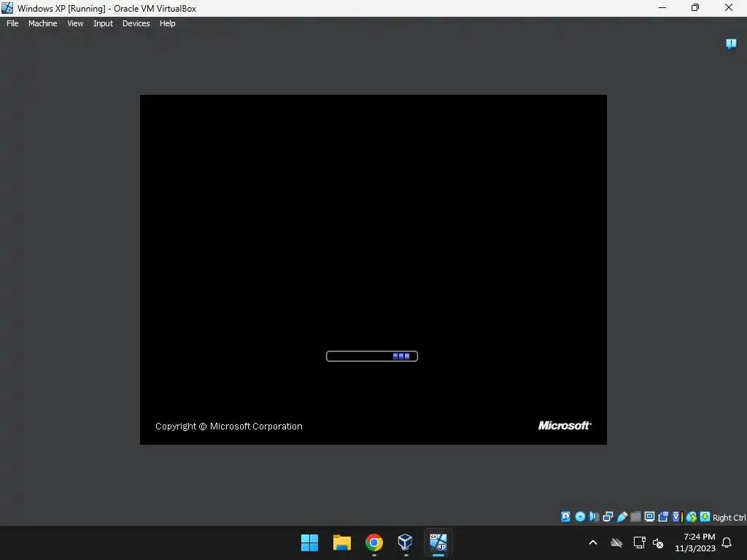
Task: Click the recording status indicator
Action: tap(663, 517)
